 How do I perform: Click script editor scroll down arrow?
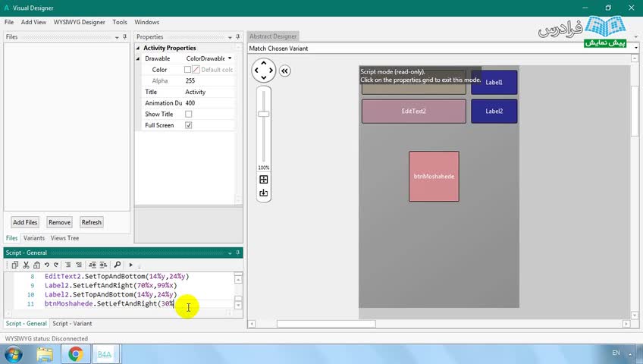[x=238, y=305]
